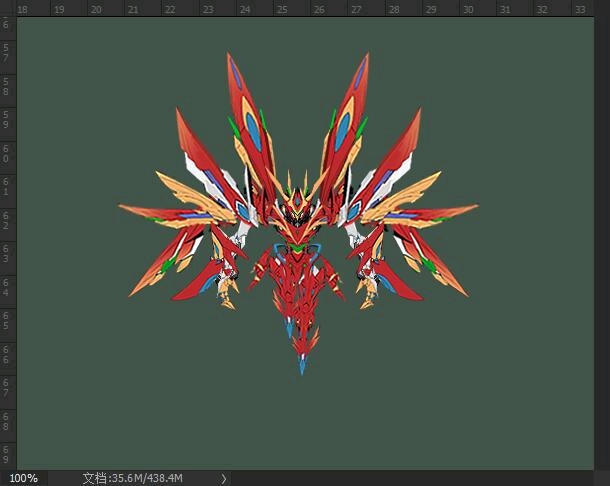Click the vertical ruler at mark 62
Screen dimensions: 610x486
point(6,220)
